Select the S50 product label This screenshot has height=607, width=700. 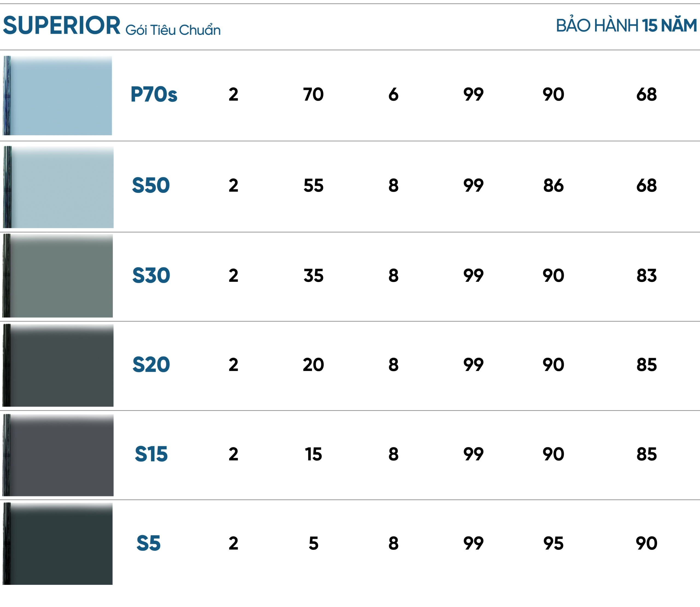[151, 185]
